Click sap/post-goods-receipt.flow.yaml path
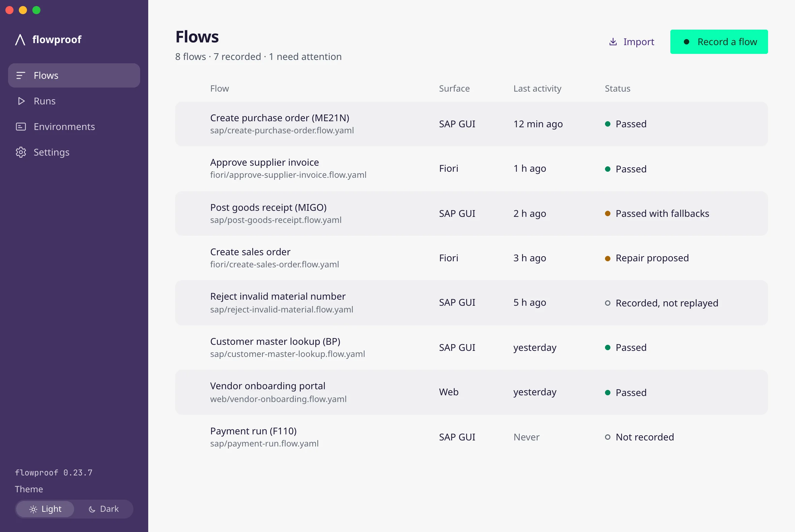This screenshot has height=532, width=795. (276, 220)
